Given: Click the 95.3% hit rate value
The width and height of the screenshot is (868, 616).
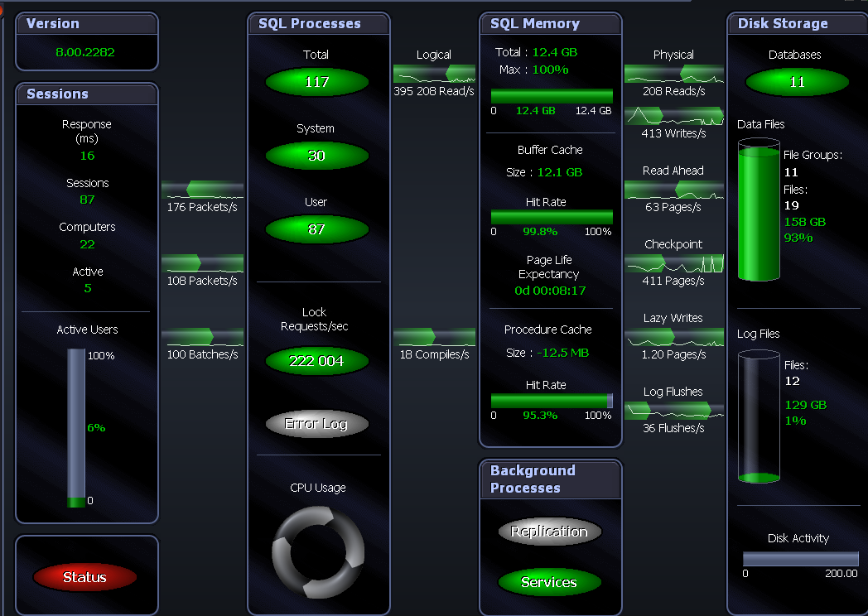Looking at the screenshot, I should pos(540,415).
